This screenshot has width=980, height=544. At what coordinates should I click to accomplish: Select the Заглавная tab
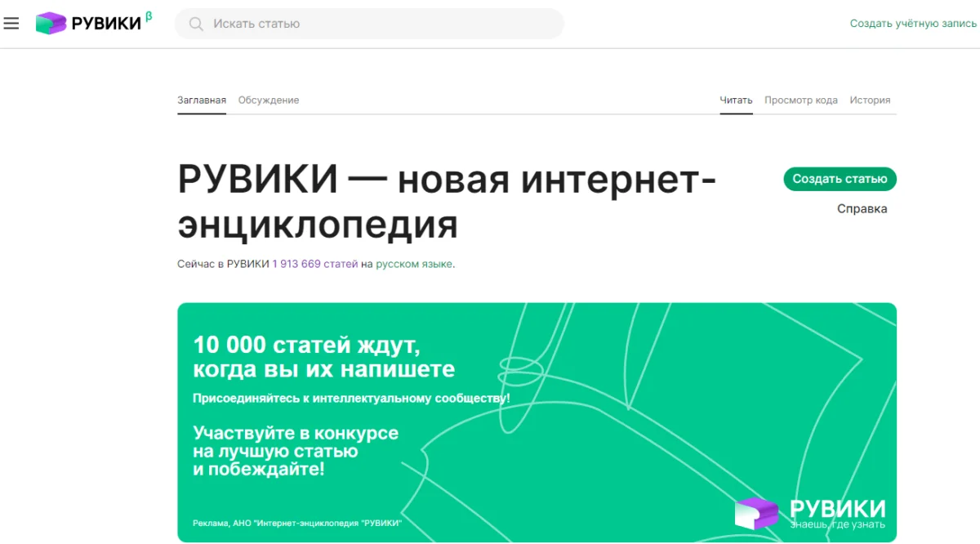tap(201, 99)
